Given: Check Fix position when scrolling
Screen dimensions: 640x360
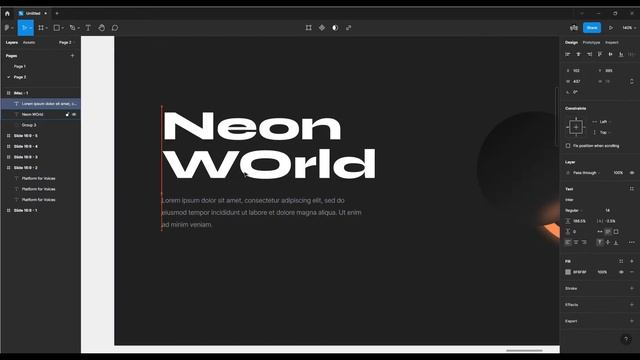Looking at the screenshot, I should 568,146.
